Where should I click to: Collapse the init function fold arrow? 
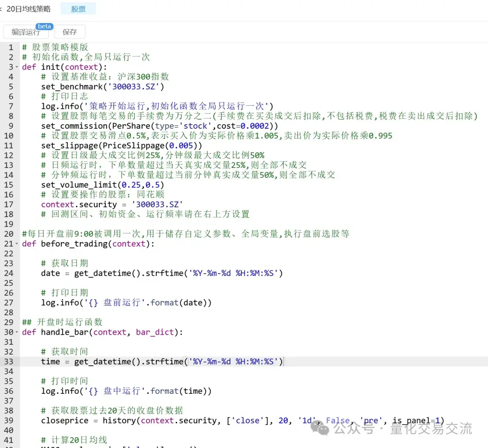(x=17, y=67)
